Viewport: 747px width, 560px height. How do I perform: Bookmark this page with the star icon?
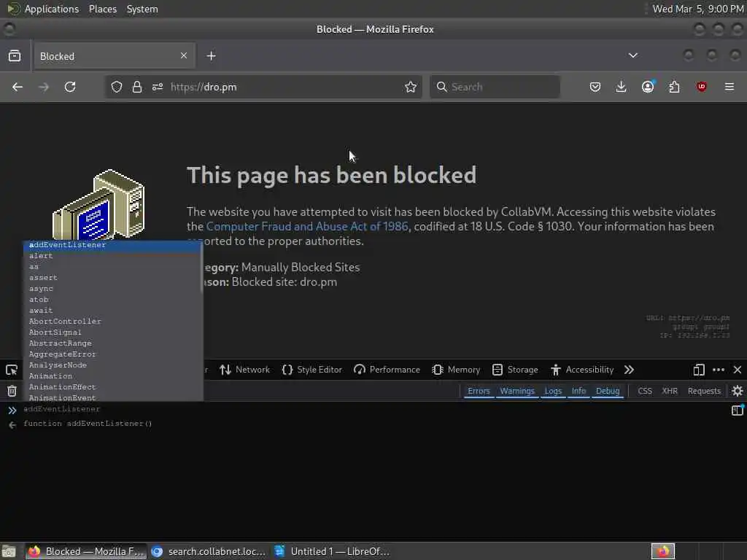click(x=410, y=87)
